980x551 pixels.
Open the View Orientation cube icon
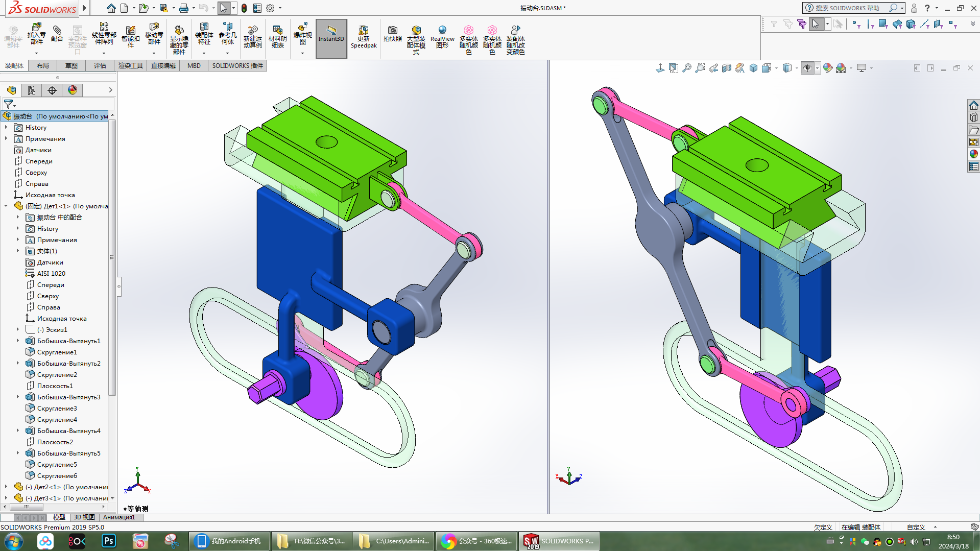click(x=767, y=68)
